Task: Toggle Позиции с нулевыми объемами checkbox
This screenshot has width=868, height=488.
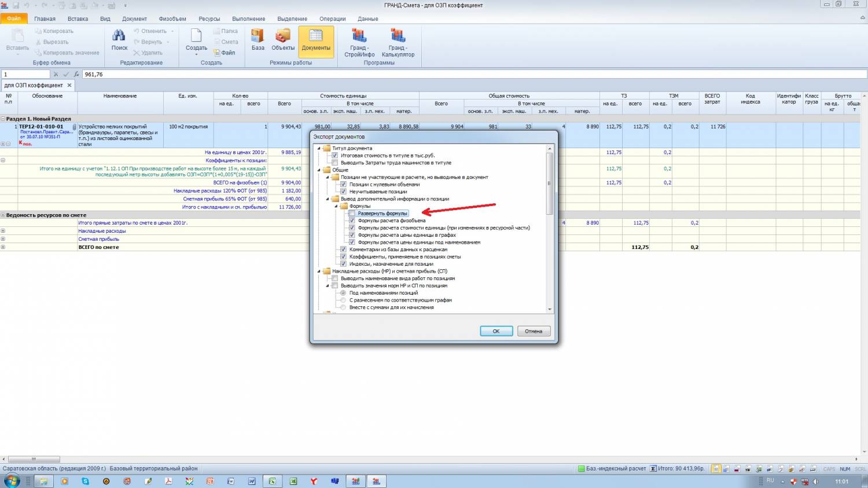Action: pyautogui.click(x=343, y=185)
